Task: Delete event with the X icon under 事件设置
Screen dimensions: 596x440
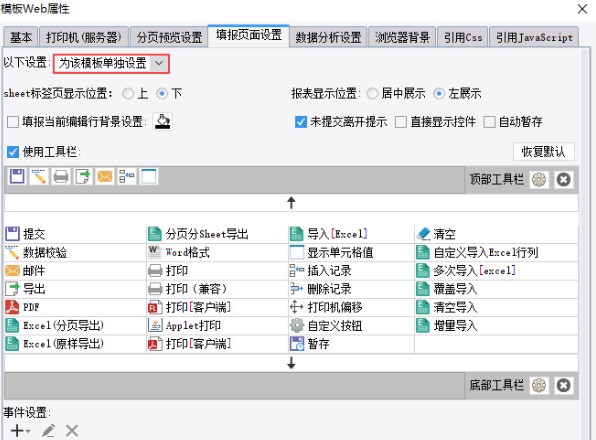Action: [72, 431]
